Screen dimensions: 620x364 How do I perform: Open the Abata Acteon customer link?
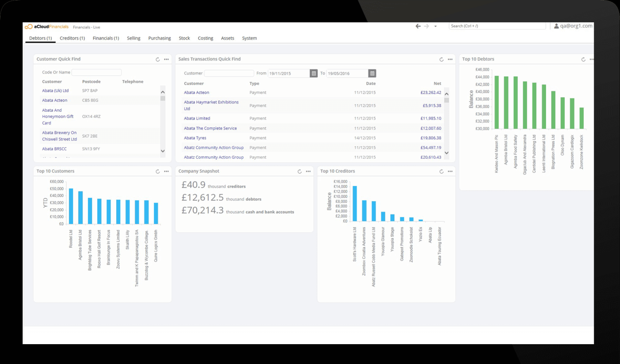(55, 100)
